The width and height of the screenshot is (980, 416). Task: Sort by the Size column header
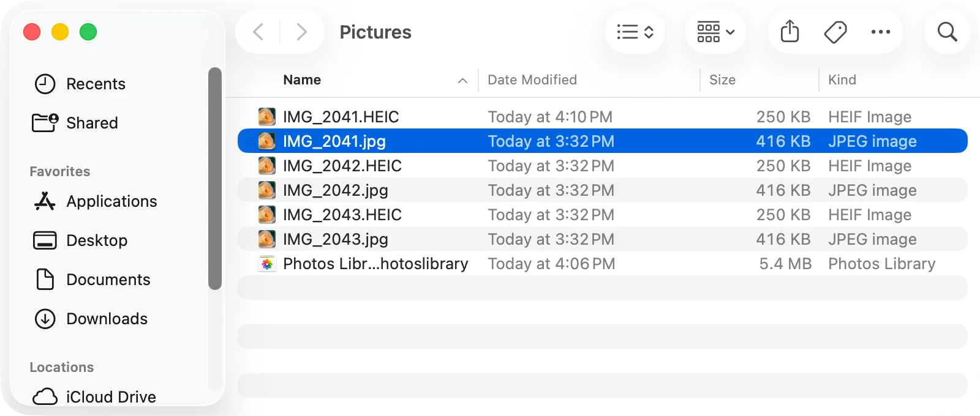point(722,80)
